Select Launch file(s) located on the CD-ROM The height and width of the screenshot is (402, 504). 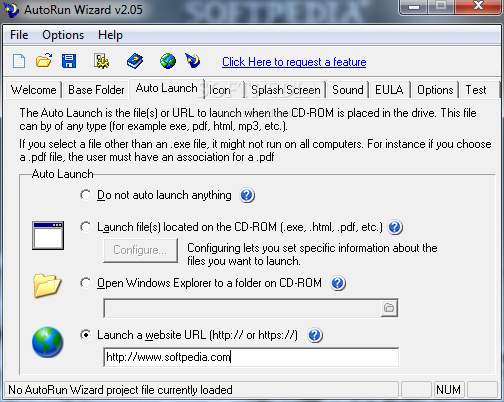click(x=85, y=227)
